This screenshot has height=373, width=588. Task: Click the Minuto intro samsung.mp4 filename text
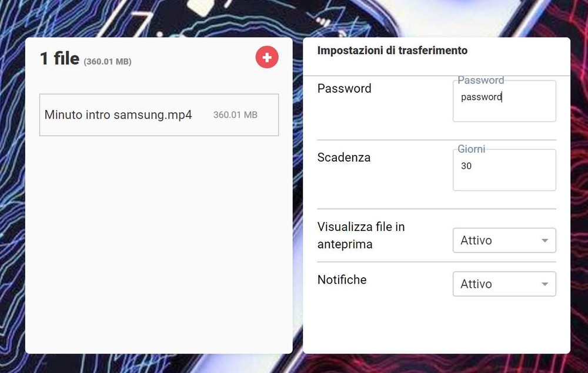[118, 115]
